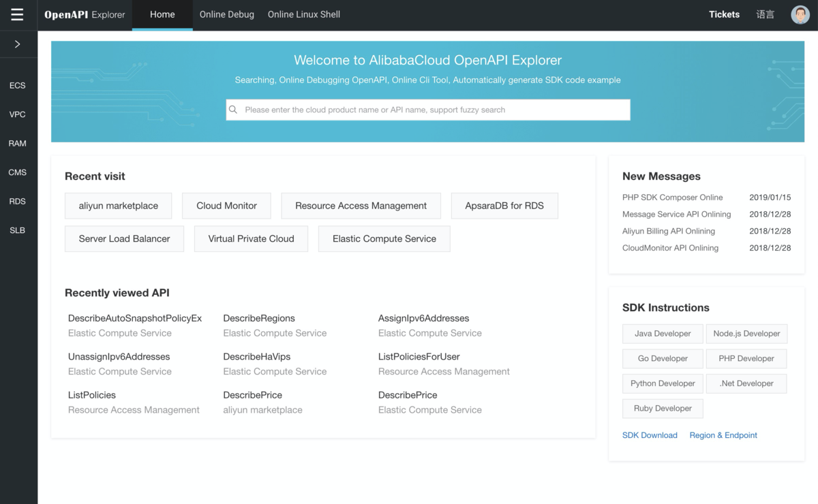
Task: Open SDK Download link
Action: click(x=650, y=435)
